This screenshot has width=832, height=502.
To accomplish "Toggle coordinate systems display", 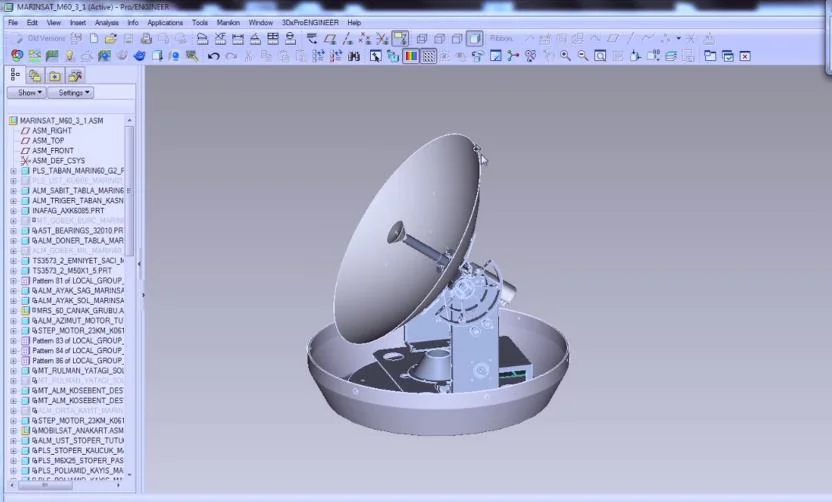I will [382, 38].
